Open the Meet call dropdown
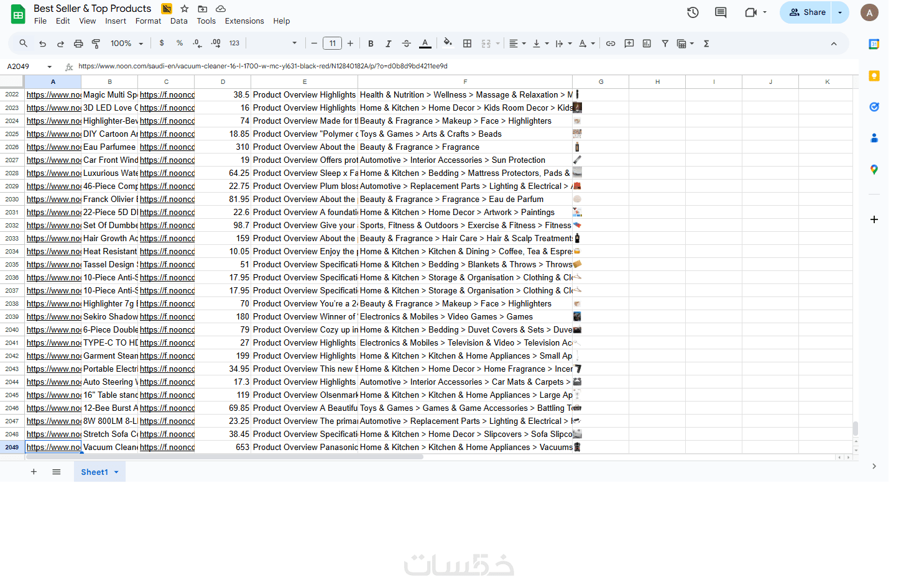Screen dimensions: 919x588 pyautogui.click(x=765, y=12)
